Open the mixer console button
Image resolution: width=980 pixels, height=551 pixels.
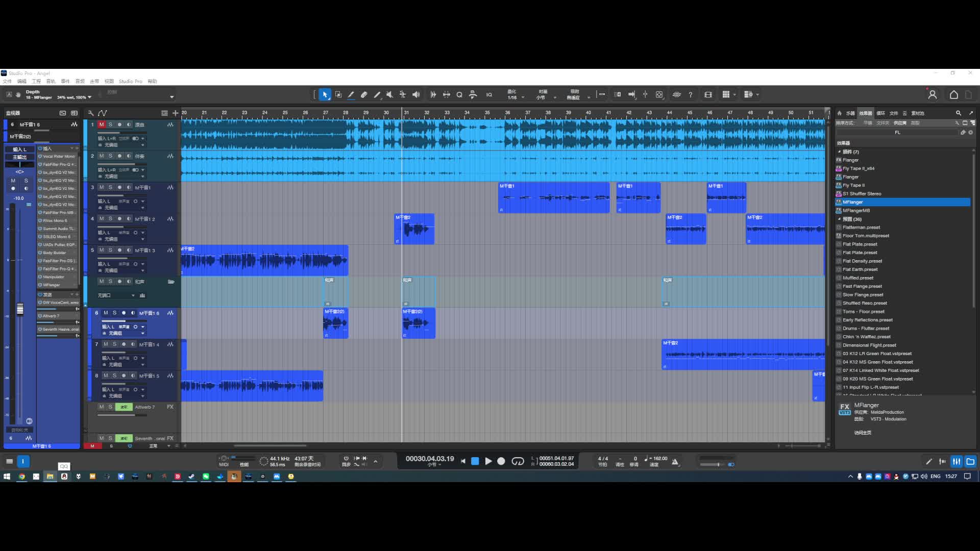pos(956,461)
